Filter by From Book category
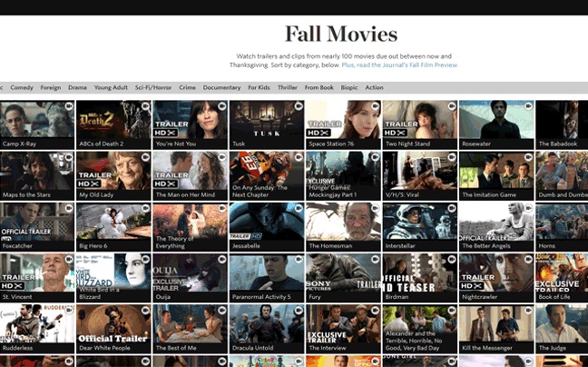This screenshot has width=588, height=367. pos(318,87)
